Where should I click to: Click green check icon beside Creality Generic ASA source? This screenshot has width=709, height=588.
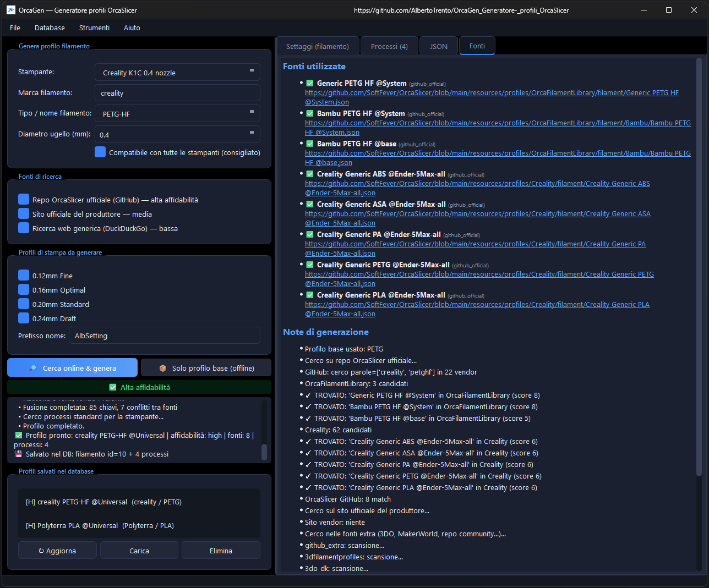(x=310, y=204)
